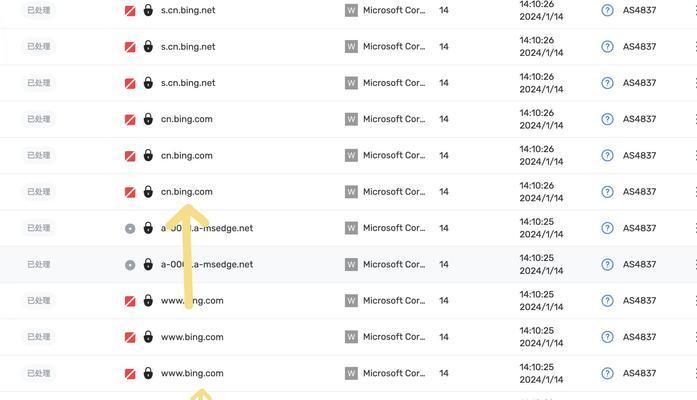This screenshot has width=697, height=400.
Task: Open the question mark icon on the first cn.bing.com row
Action: [x=607, y=119]
